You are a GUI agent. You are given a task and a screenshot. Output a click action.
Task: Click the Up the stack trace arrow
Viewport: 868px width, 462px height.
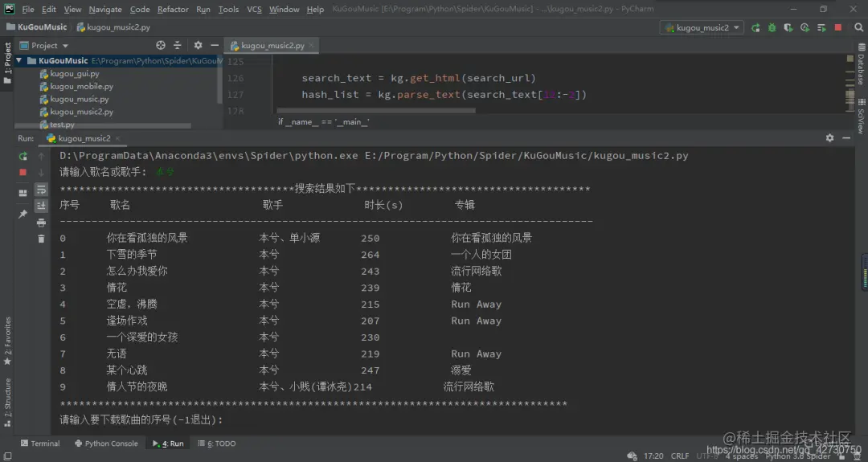tap(41, 157)
